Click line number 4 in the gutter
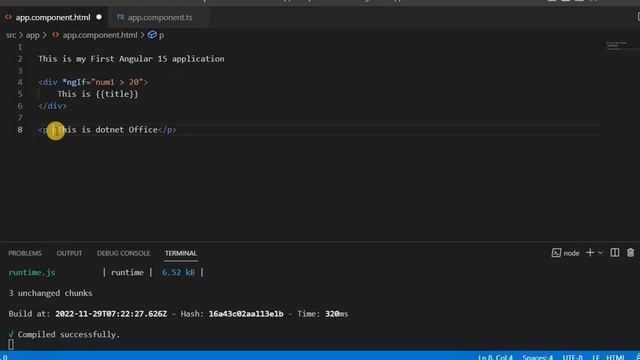Screen dimensions: 640x360 click(x=20, y=82)
